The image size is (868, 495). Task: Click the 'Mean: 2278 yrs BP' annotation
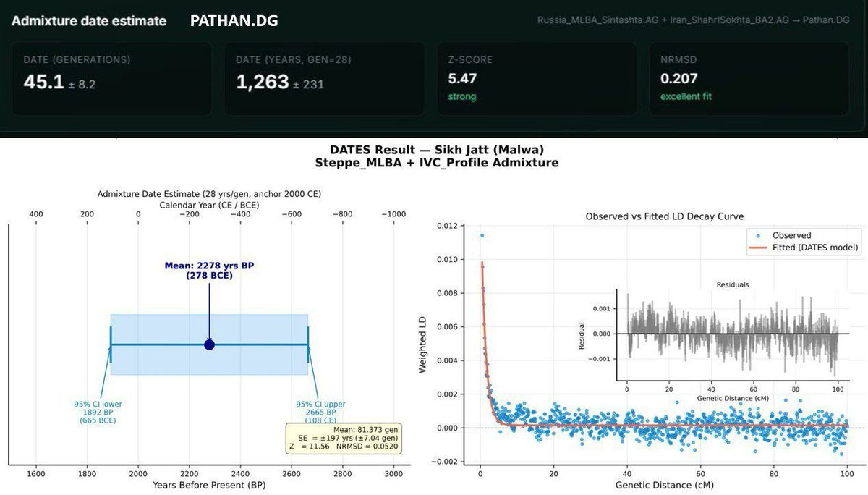pyautogui.click(x=209, y=271)
